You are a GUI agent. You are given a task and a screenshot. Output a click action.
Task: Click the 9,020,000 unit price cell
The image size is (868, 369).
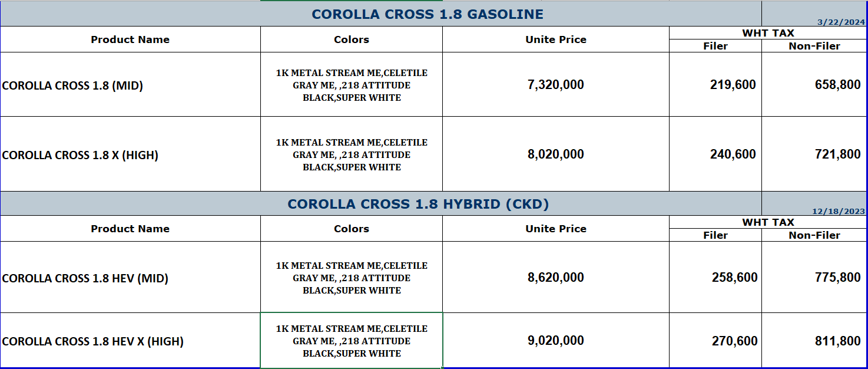555,341
